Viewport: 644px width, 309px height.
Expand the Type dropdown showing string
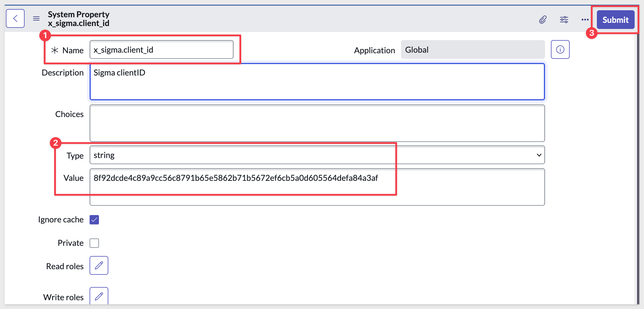click(317, 155)
